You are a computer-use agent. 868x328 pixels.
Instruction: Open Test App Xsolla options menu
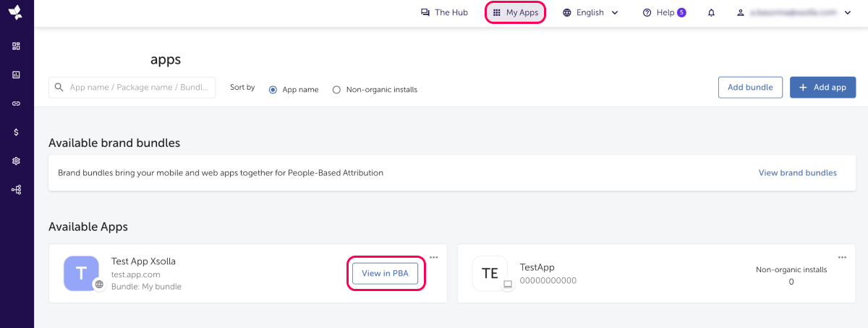click(x=433, y=257)
